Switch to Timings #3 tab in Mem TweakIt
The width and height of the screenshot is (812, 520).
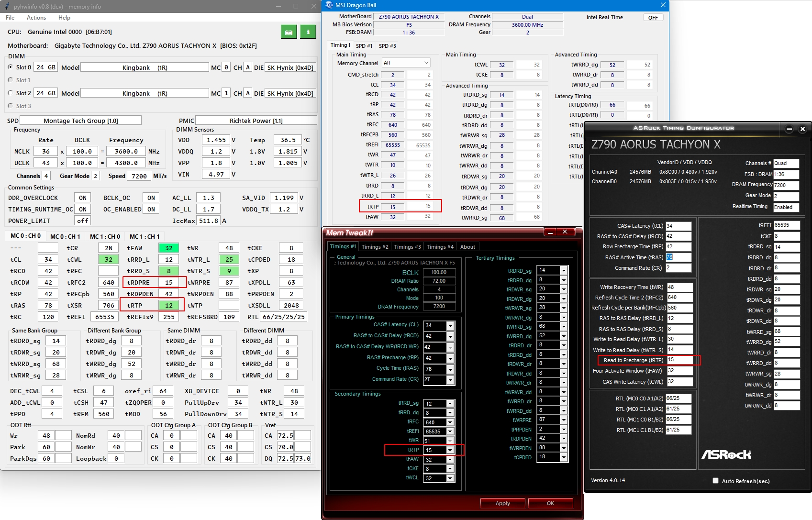(408, 247)
